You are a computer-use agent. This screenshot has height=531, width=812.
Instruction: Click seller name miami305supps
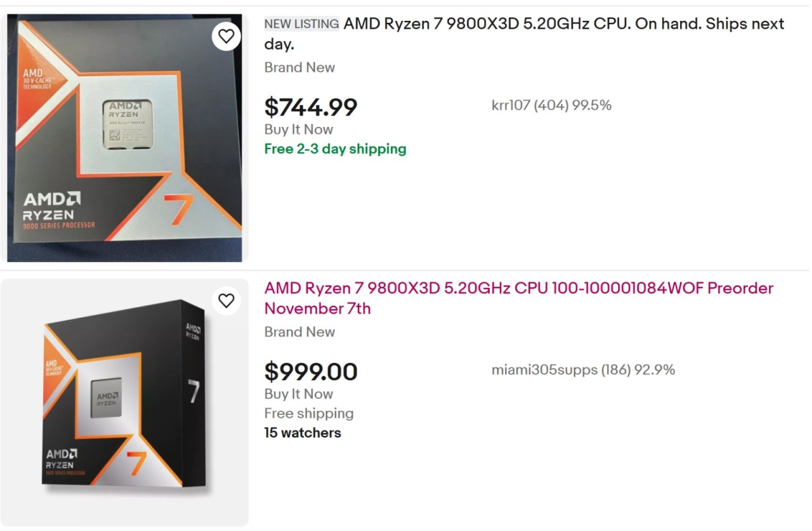(544, 370)
